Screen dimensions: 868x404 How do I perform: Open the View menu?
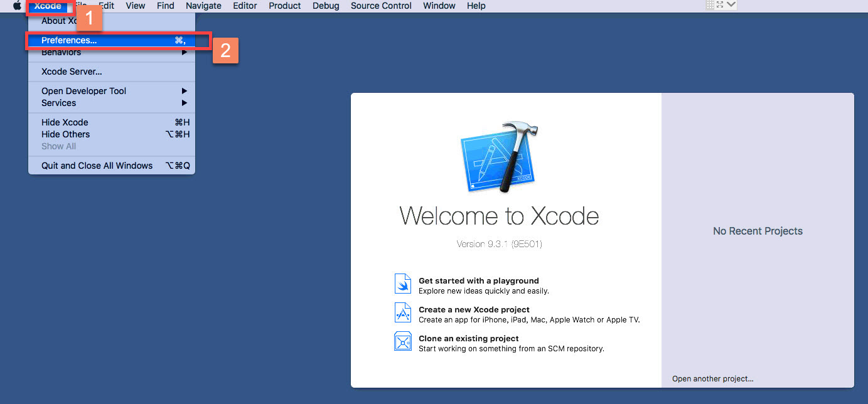[x=135, y=6]
